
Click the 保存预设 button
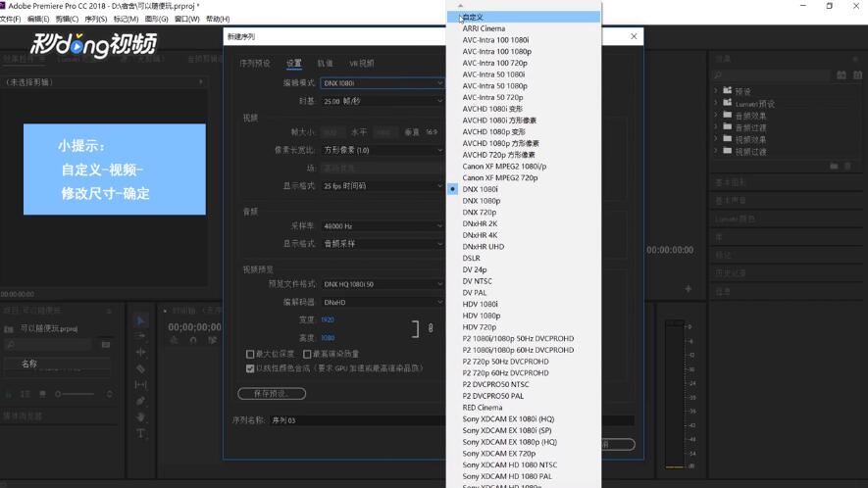coord(272,393)
